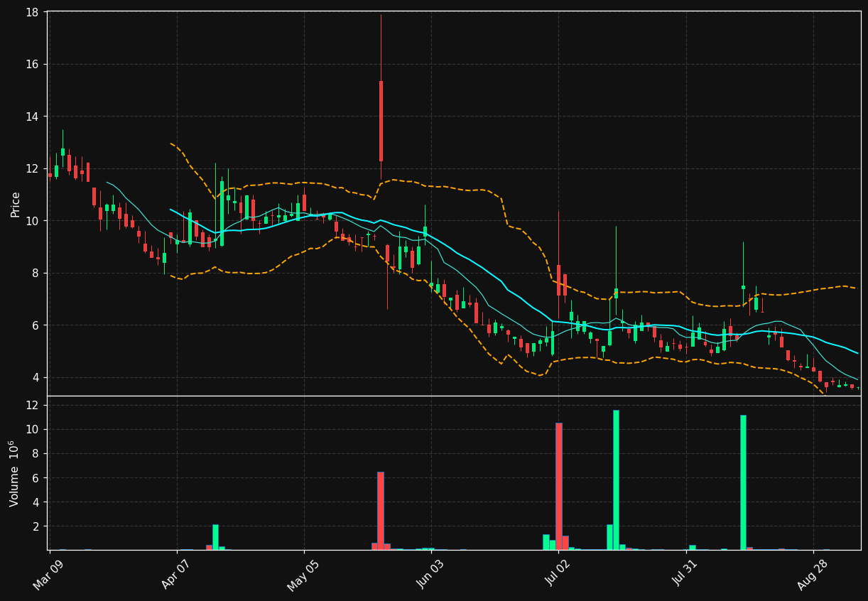The width and height of the screenshot is (868, 601).
Task: Click the 'Volume 10^6' axis title
Action: click(x=15, y=473)
